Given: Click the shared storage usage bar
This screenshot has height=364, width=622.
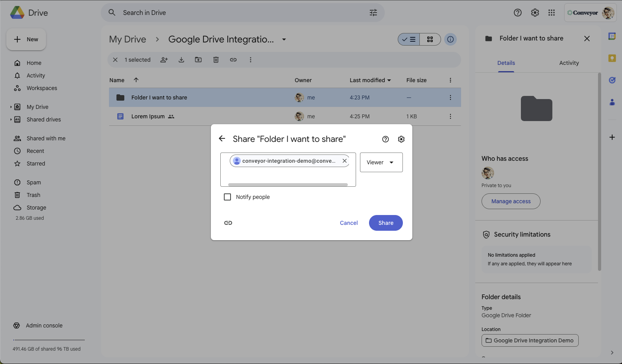Looking at the screenshot, I should pyautogui.click(x=49, y=340).
